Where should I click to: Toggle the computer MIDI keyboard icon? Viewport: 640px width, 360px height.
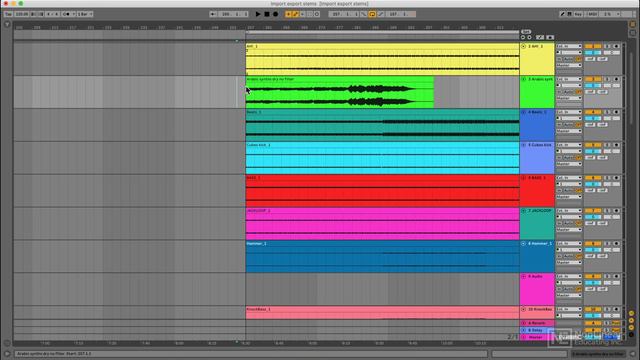[x=570, y=14]
